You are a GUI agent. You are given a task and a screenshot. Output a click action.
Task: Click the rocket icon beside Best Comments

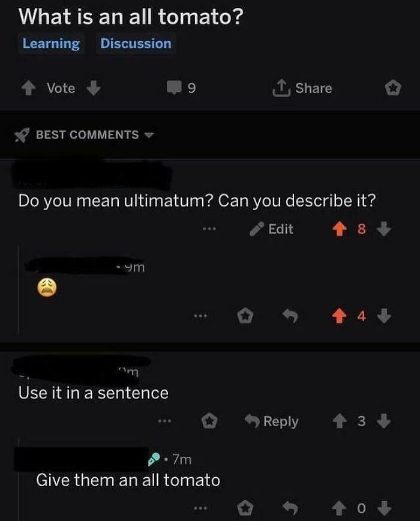(22, 134)
